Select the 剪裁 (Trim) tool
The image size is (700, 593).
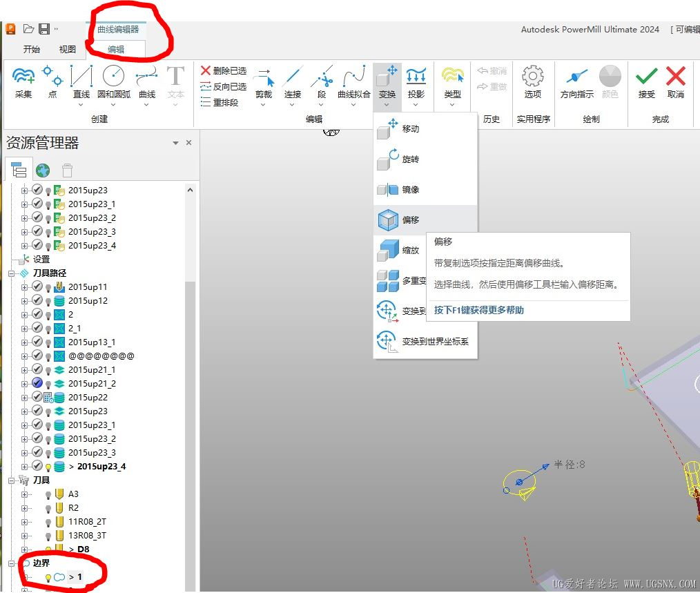pos(264,83)
